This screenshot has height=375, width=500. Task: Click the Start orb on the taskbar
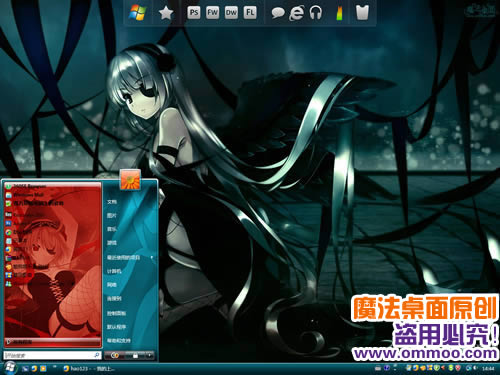click(10, 368)
